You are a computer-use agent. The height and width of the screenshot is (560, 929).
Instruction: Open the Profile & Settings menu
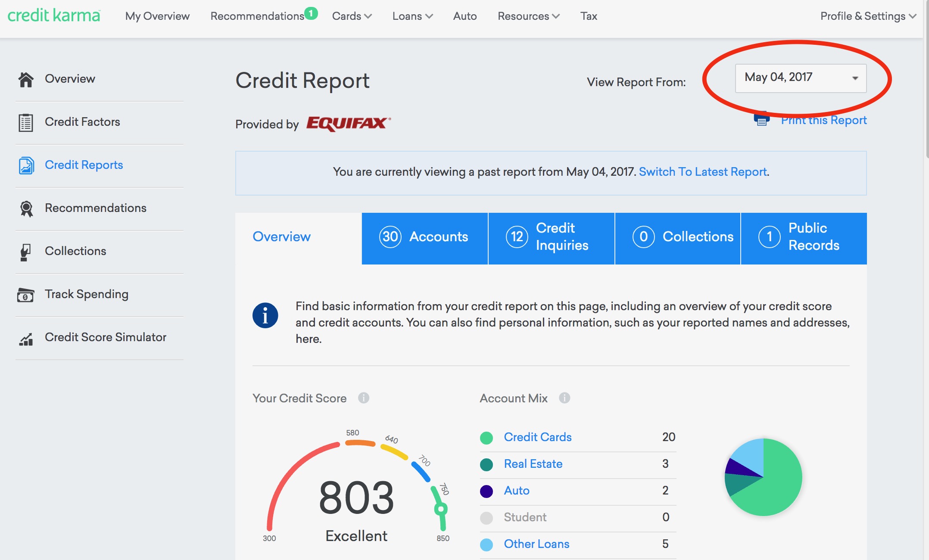(868, 16)
